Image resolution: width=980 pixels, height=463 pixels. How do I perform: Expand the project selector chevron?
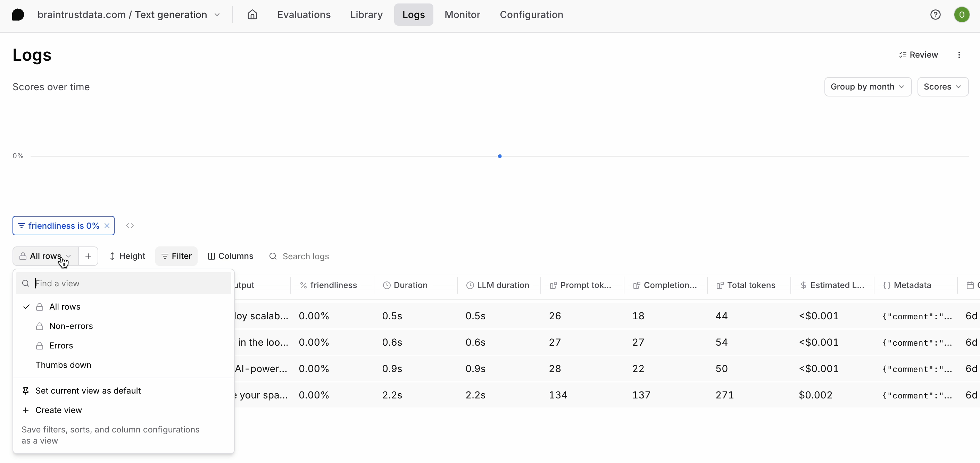coord(217,15)
